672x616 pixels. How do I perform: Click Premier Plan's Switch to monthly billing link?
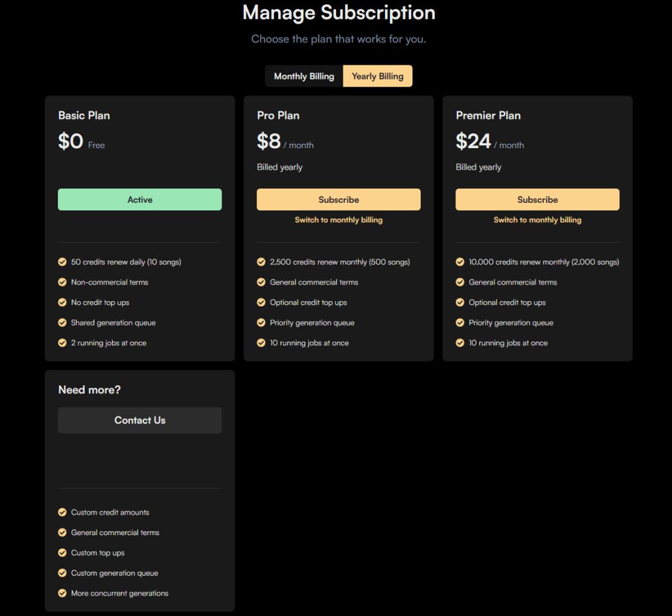pos(537,220)
